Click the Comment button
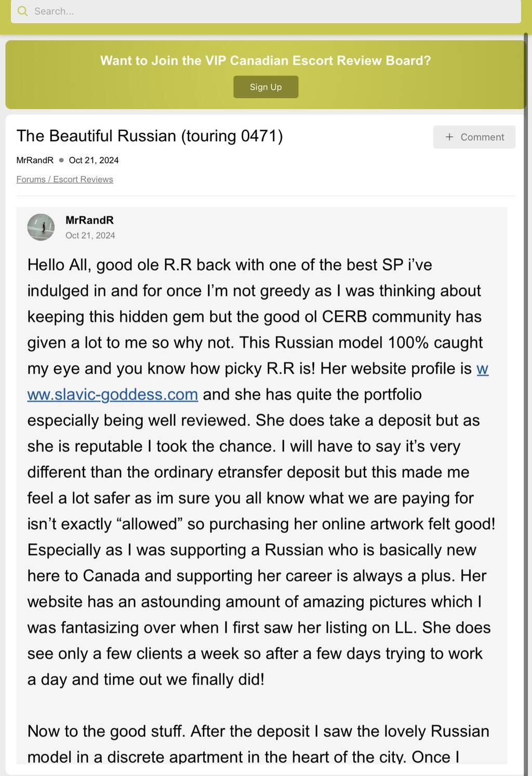This screenshot has width=532, height=776. (474, 137)
